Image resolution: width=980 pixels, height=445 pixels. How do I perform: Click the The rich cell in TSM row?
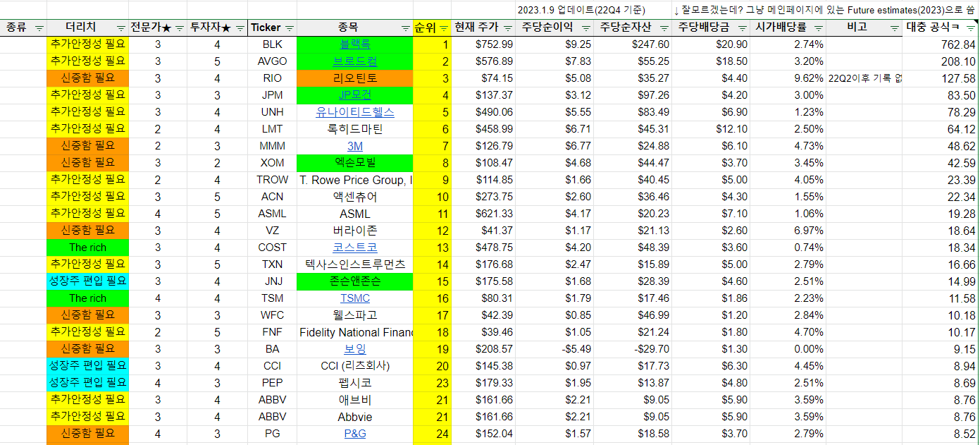coord(88,298)
